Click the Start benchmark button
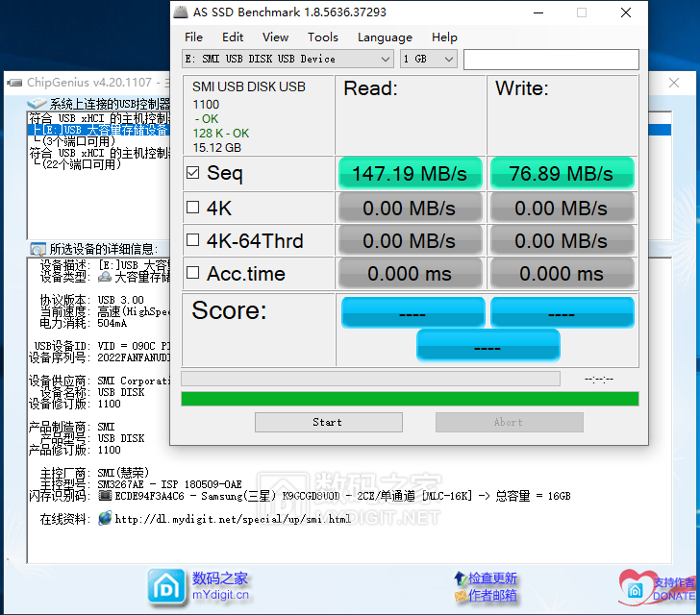 329,422
